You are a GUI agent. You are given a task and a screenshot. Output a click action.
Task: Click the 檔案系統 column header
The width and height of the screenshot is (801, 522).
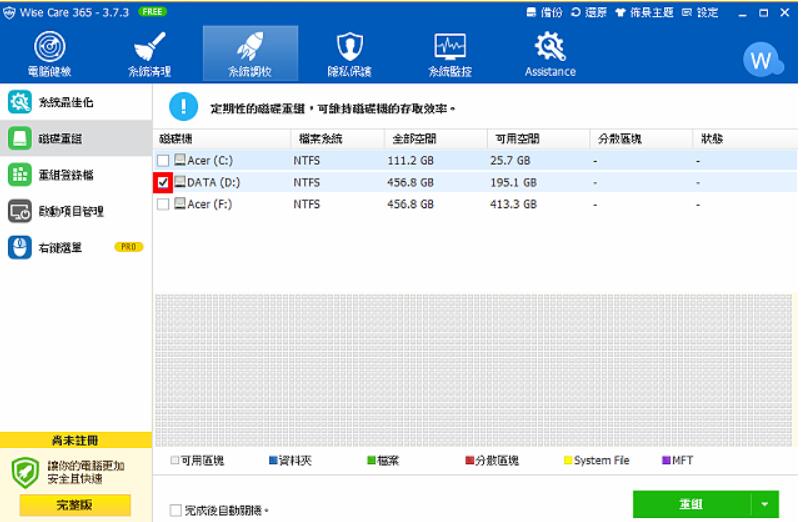pos(338,138)
